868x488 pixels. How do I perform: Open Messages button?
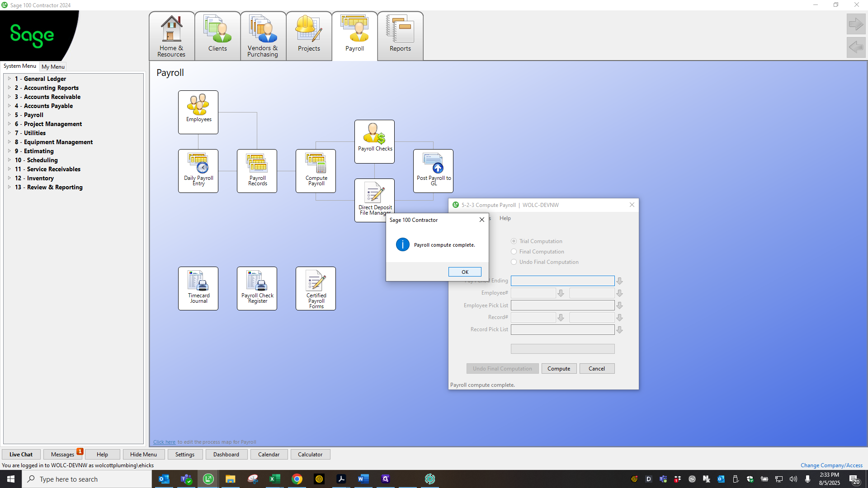point(62,455)
